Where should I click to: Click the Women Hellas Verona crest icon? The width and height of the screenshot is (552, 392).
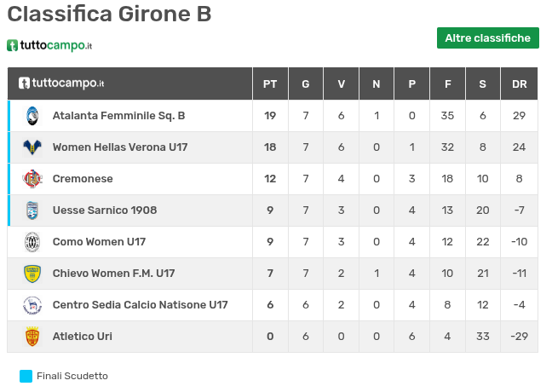click(x=32, y=147)
